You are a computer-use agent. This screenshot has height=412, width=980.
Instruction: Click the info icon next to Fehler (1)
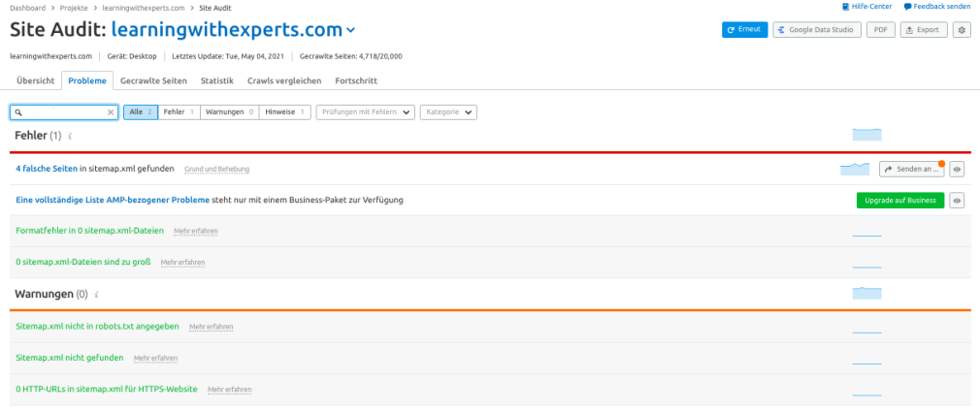[x=70, y=136]
